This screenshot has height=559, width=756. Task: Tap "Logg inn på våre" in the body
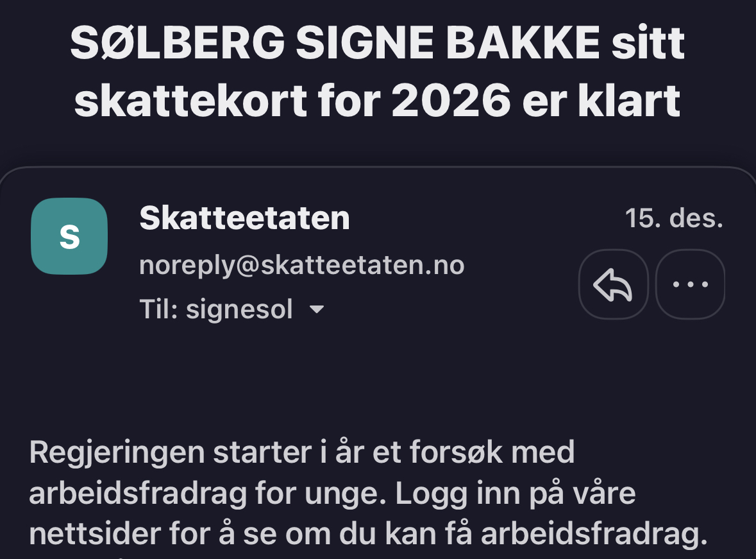click(515, 494)
